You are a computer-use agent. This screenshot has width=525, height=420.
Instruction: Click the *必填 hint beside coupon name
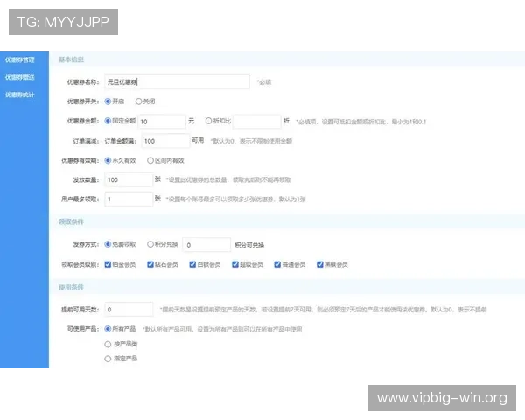click(264, 82)
